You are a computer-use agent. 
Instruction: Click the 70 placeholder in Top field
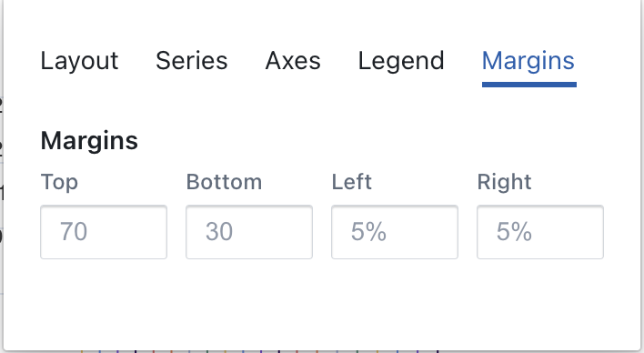pos(74,231)
